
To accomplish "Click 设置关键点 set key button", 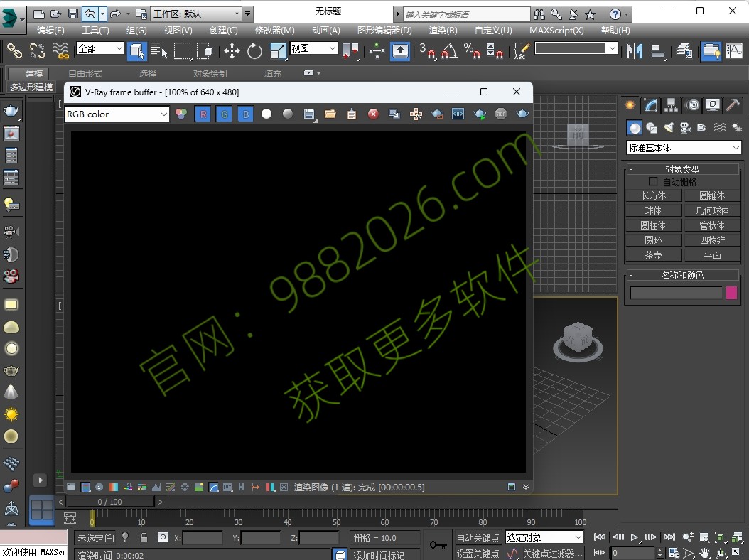I will pyautogui.click(x=478, y=554).
